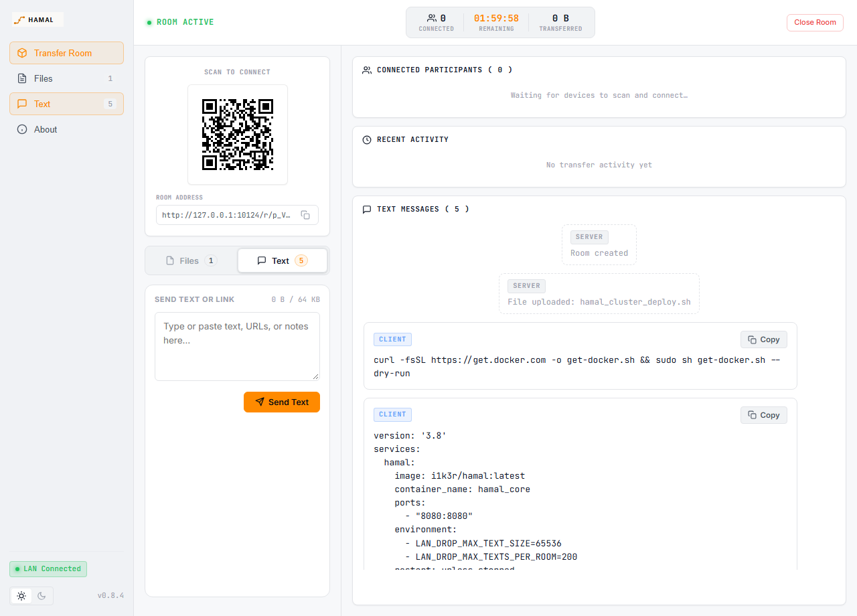Click the 0 B / 64 KB size counter
Image resolution: width=857 pixels, height=616 pixels.
(295, 299)
